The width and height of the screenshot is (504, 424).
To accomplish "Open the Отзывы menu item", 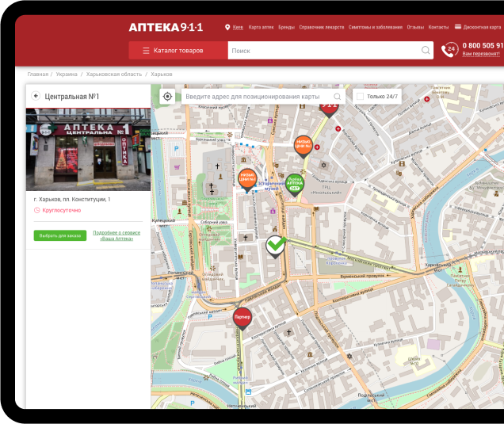I will click(x=415, y=27).
